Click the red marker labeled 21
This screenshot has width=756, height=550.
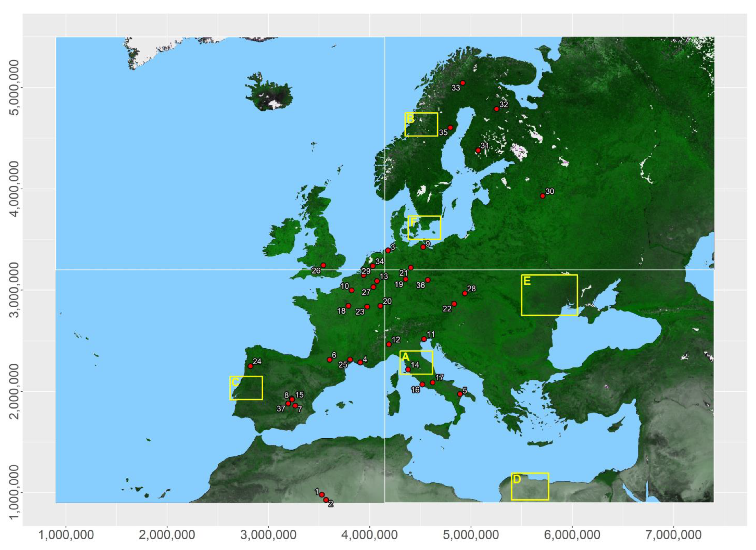click(x=411, y=268)
